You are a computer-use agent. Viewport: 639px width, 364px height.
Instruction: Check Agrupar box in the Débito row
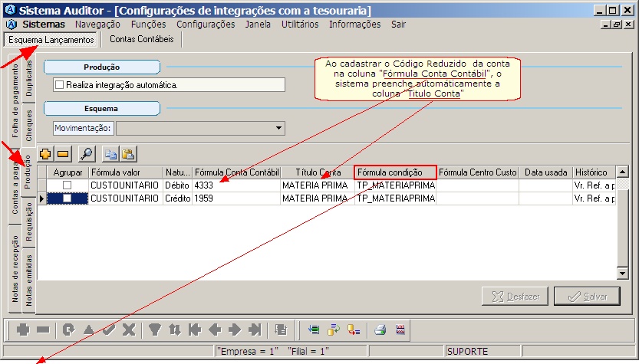click(68, 185)
